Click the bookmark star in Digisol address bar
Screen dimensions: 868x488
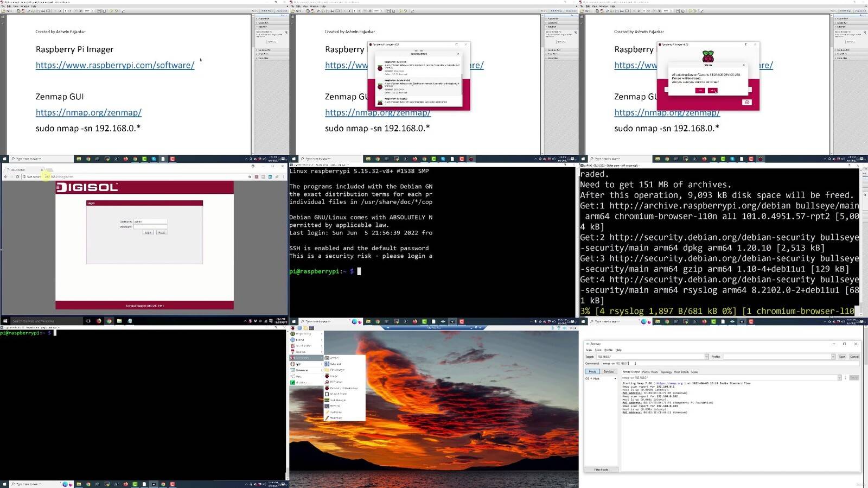249,177
